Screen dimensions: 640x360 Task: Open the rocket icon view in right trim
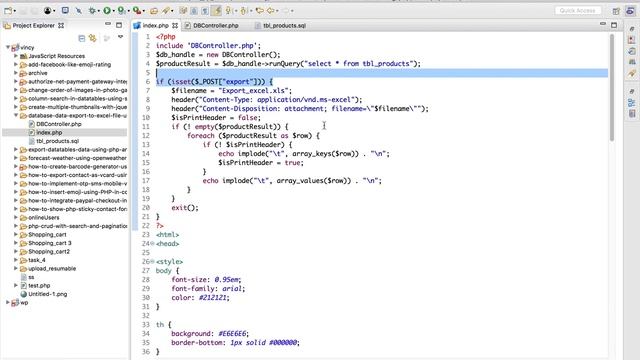632,73
